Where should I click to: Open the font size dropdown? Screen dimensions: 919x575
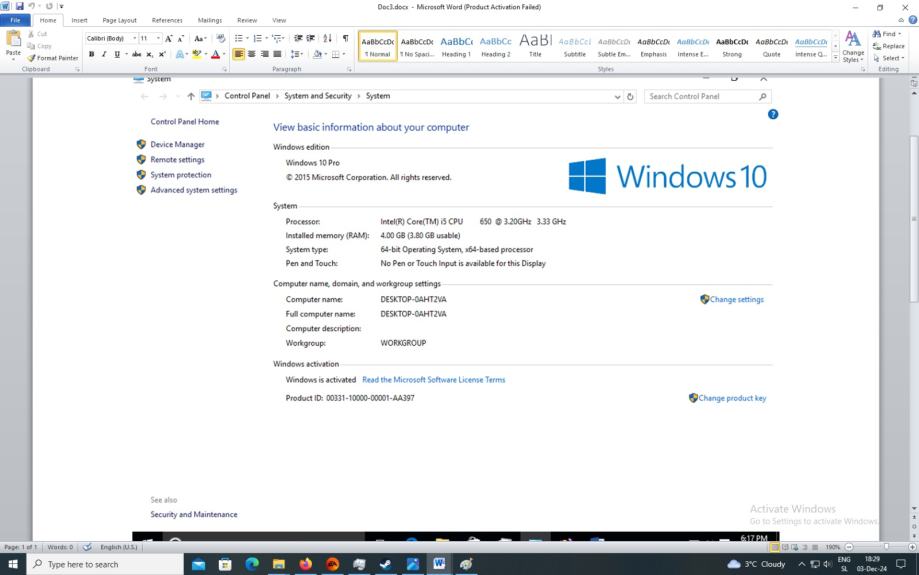coord(158,39)
